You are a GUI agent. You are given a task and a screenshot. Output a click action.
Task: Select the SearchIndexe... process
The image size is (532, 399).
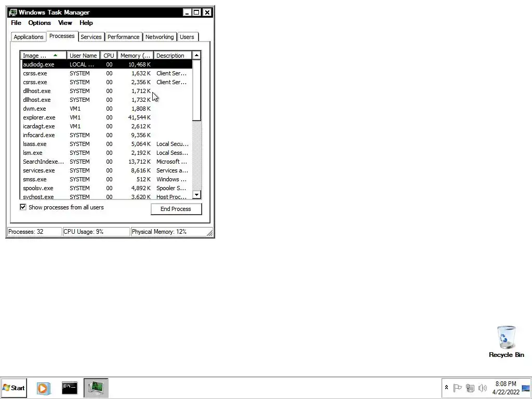(107, 162)
